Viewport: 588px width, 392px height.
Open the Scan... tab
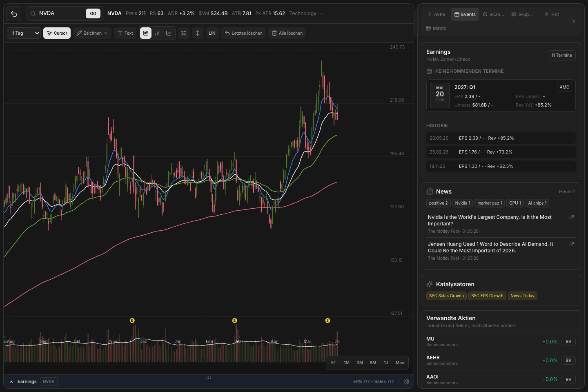[493, 14]
